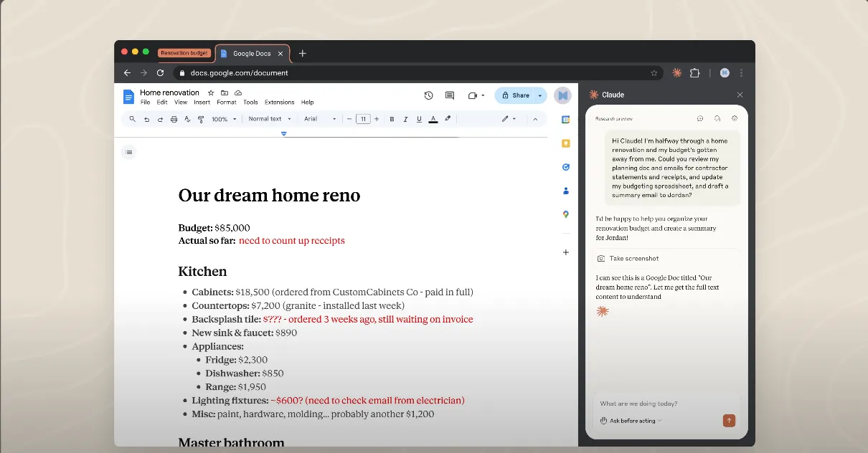
Task: Open the Insert menu
Action: pos(202,102)
